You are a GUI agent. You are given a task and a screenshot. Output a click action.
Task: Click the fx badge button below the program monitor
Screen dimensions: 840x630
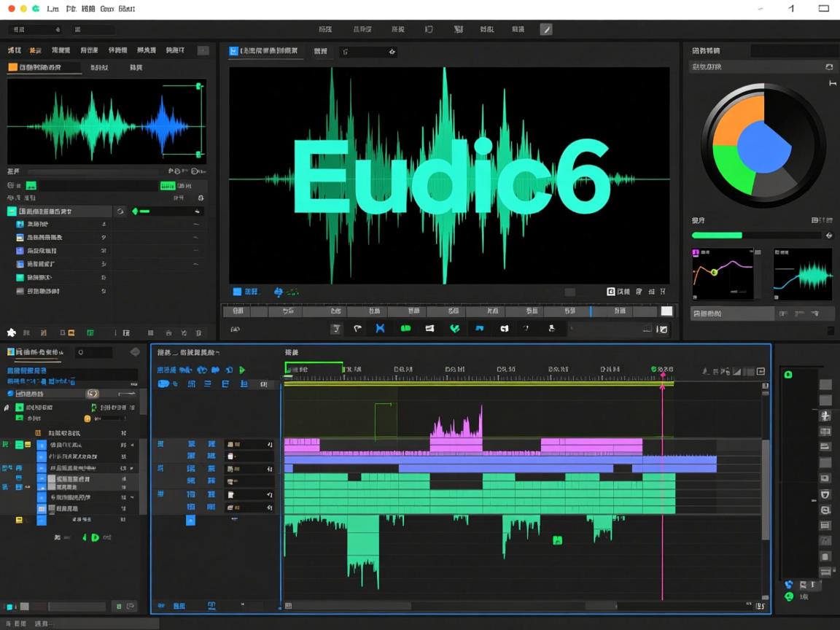coord(610,290)
